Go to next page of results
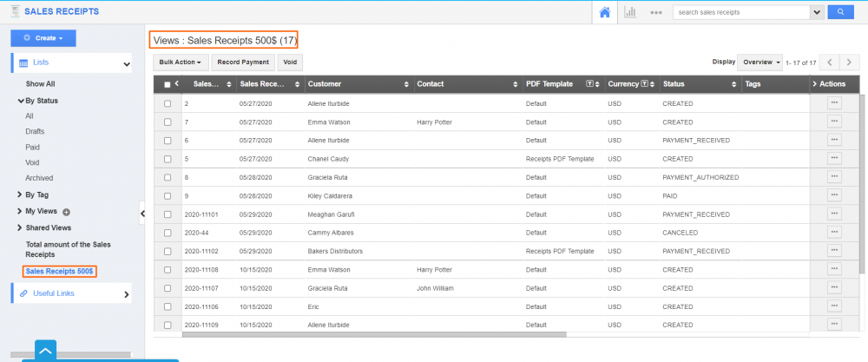The width and height of the screenshot is (868, 362). click(849, 63)
